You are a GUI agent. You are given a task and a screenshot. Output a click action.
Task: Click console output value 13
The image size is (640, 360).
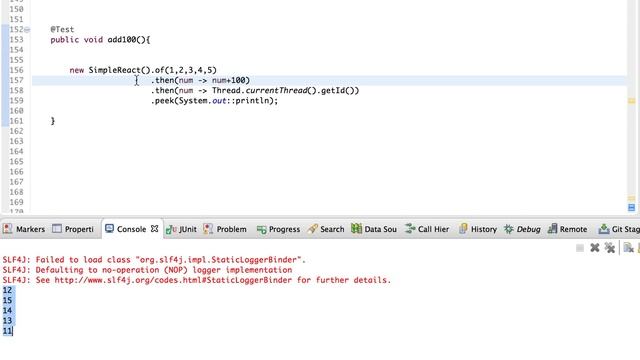click(x=7, y=321)
